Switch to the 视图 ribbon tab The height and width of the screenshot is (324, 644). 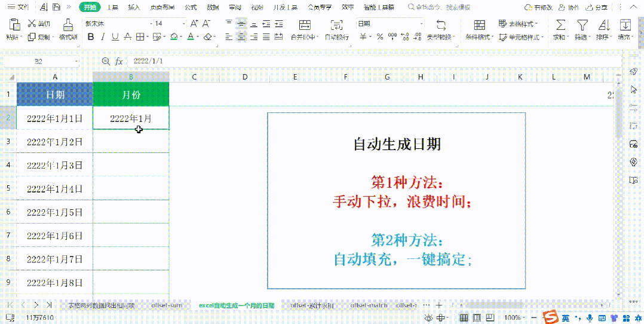(257, 7)
